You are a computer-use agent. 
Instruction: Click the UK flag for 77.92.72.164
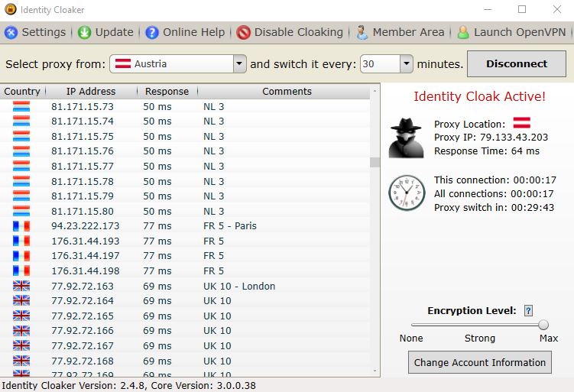[21, 301]
